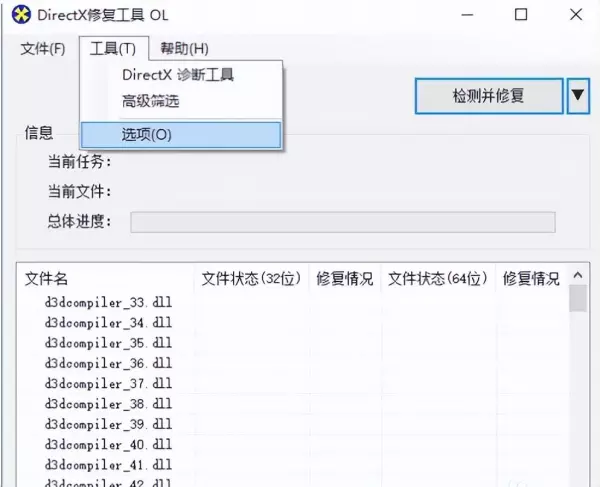Viewport: 600px width, 487px height.
Task: Maximize the DirectX修复工具 window
Action: pyautogui.click(x=521, y=15)
